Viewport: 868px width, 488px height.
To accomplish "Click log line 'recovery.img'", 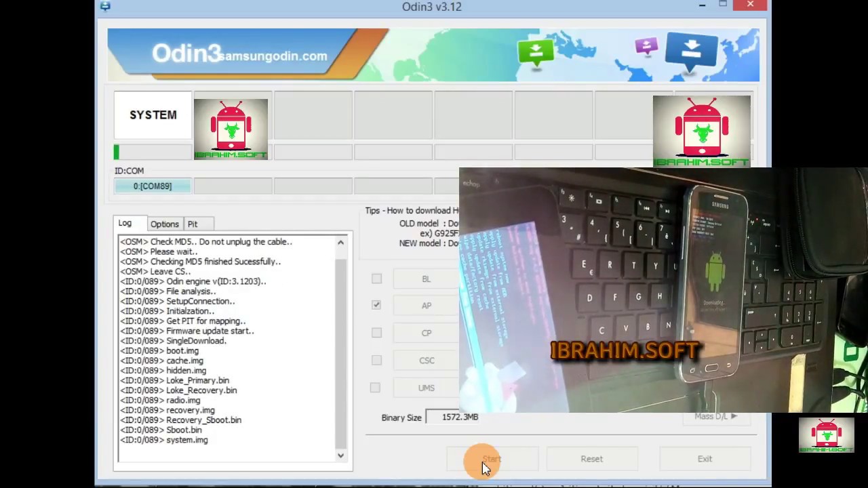I will 167,410.
